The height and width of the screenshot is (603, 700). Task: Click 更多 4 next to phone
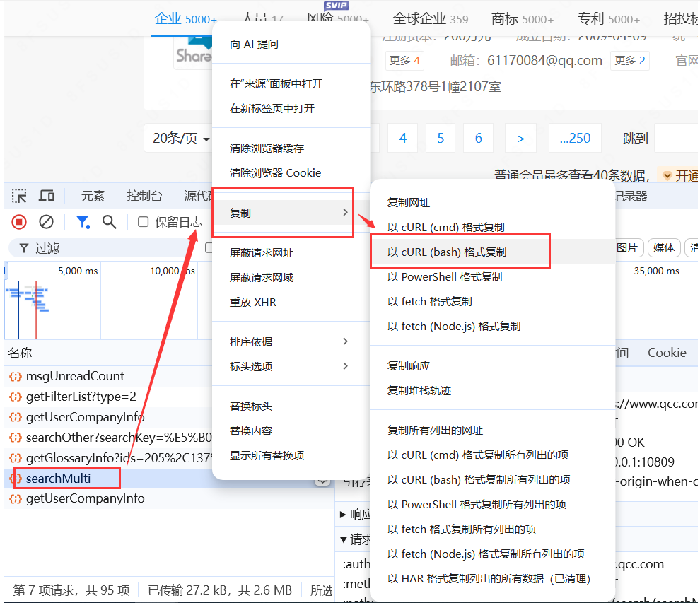coord(404,61)
